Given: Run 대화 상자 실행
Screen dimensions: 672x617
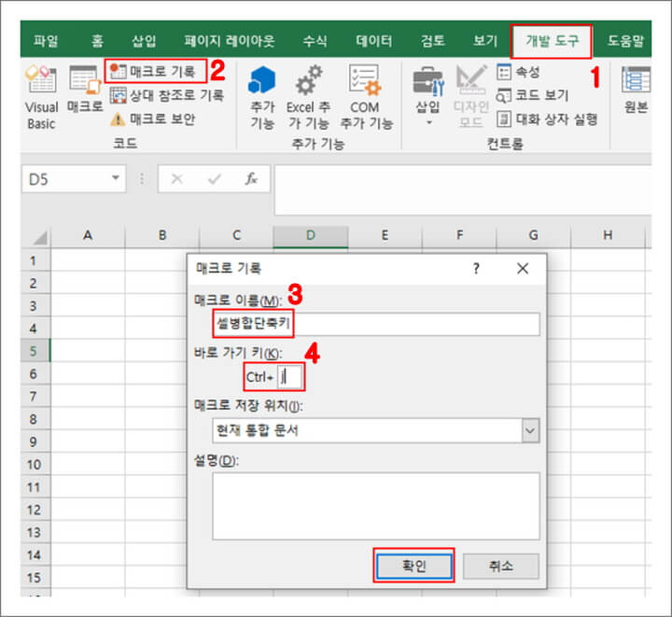Looking at the screenshot, I should [547, 119].
